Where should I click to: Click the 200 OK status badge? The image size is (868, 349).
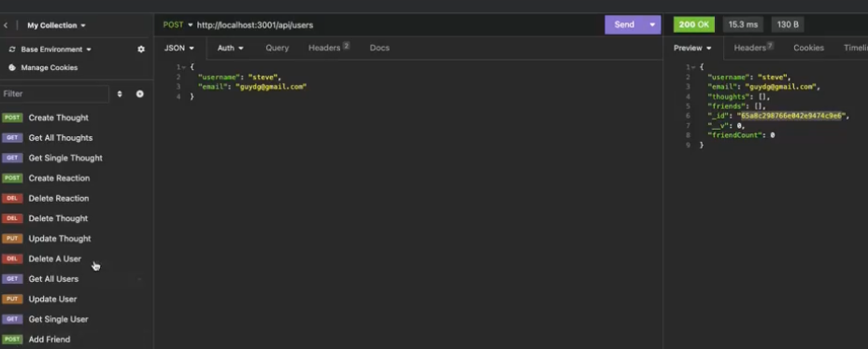point(694,25)
